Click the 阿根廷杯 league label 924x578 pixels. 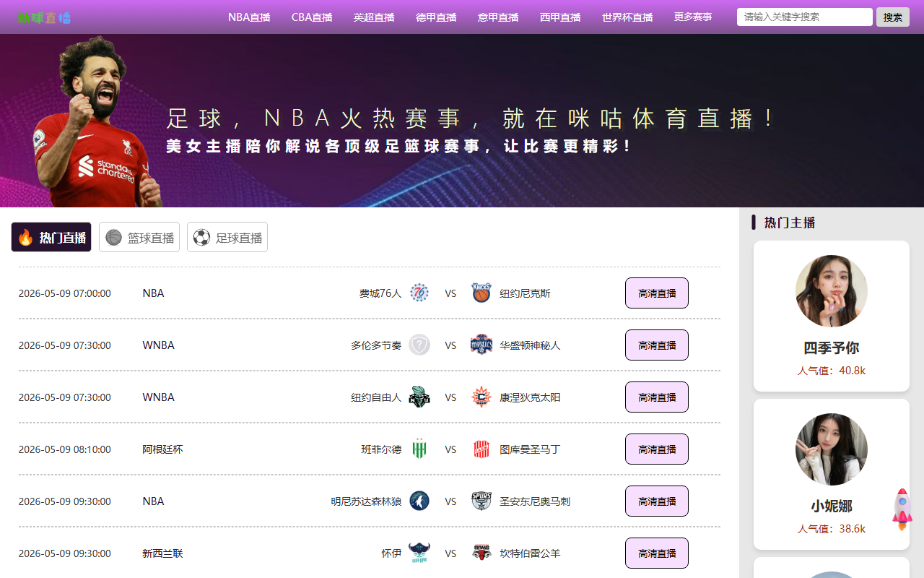(x=162, y=449)
